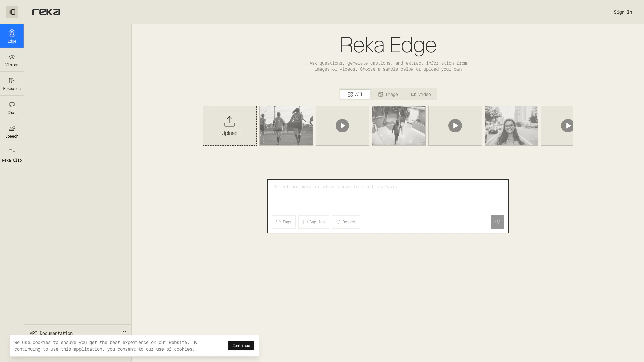Switch to the Image filter tab
Screen dimensions: 644x362
pos(388,94)
